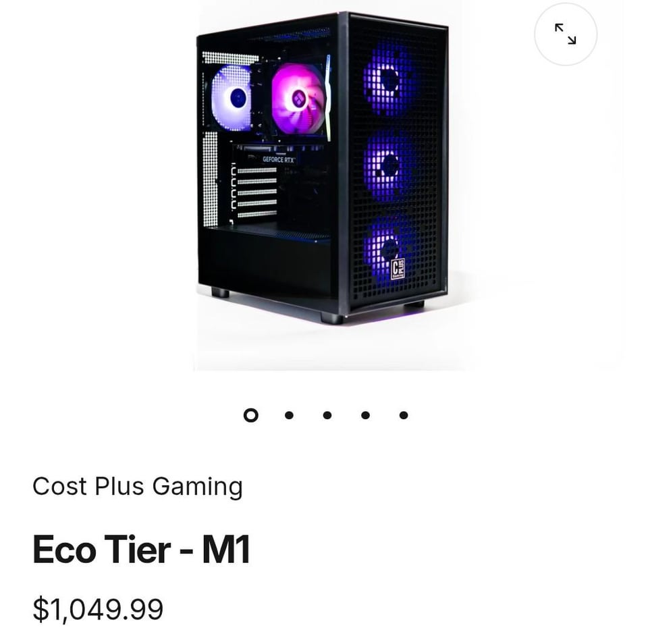
Task: Click the $1,049.99 price text
Action: [99, 610]
